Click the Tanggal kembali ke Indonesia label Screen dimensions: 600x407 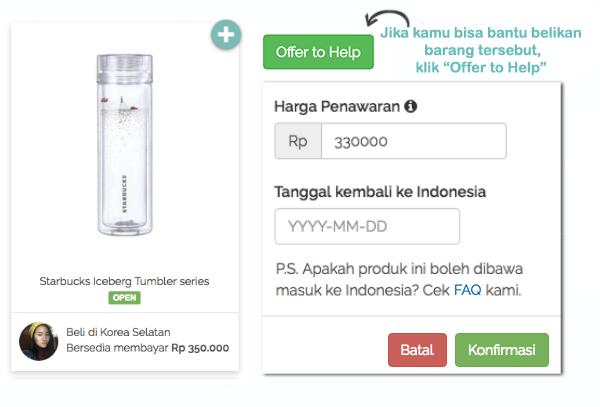(x=380, y=192)
